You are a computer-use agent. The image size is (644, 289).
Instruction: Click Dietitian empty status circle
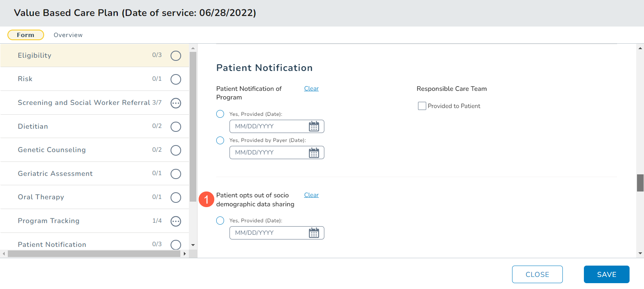(x=176, y=127)
